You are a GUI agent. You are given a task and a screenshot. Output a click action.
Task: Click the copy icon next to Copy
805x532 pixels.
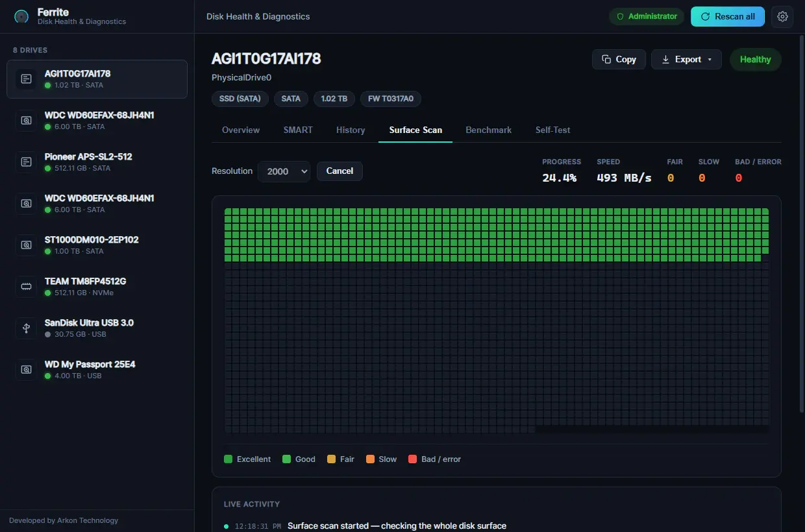606,59
